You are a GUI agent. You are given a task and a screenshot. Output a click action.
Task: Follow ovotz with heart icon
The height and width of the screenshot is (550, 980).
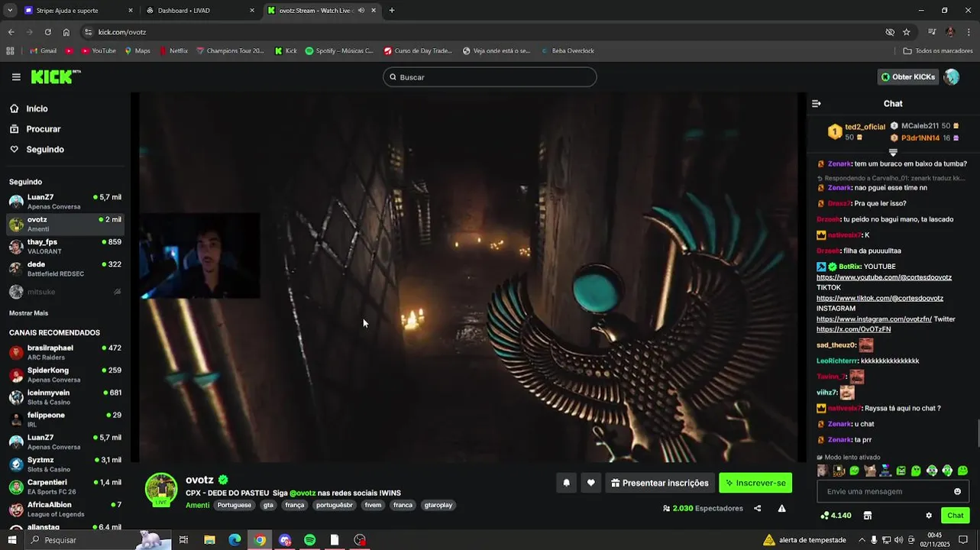click(590, 483)
